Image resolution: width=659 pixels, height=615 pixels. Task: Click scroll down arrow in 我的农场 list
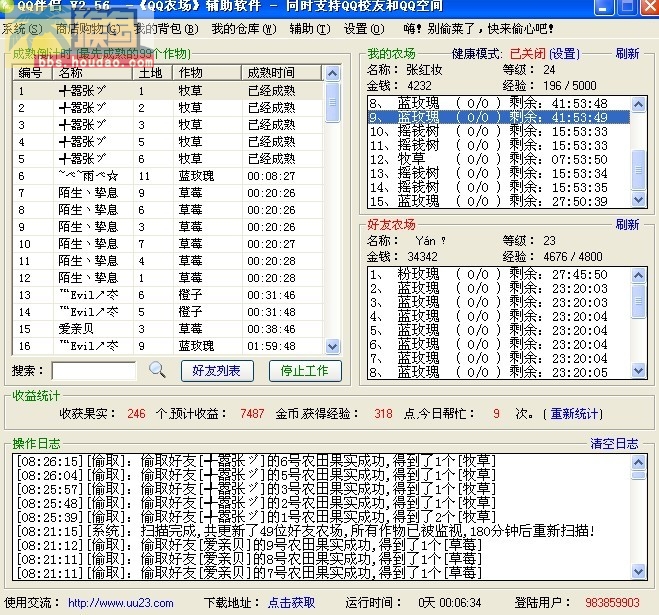coord(638,199)
